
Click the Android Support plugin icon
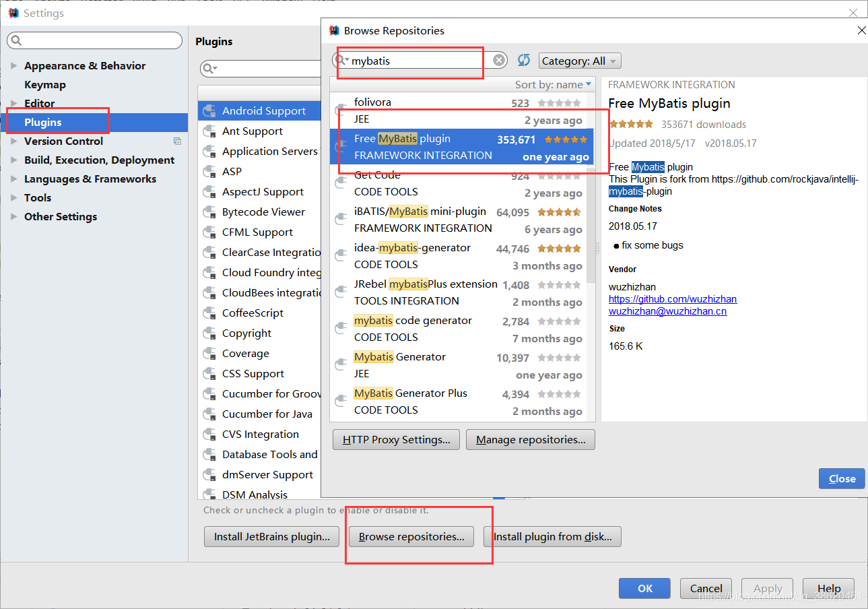click(x=209, y=111)
